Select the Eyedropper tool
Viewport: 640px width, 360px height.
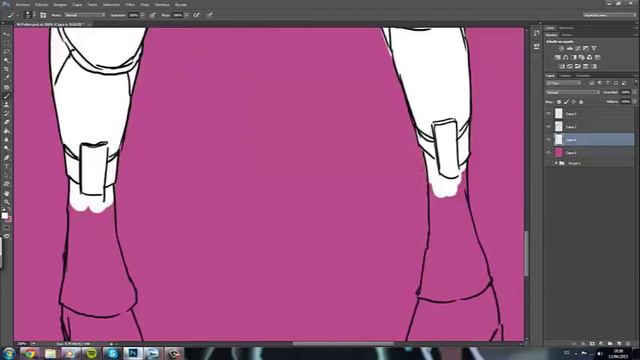[x=6, y=78]
